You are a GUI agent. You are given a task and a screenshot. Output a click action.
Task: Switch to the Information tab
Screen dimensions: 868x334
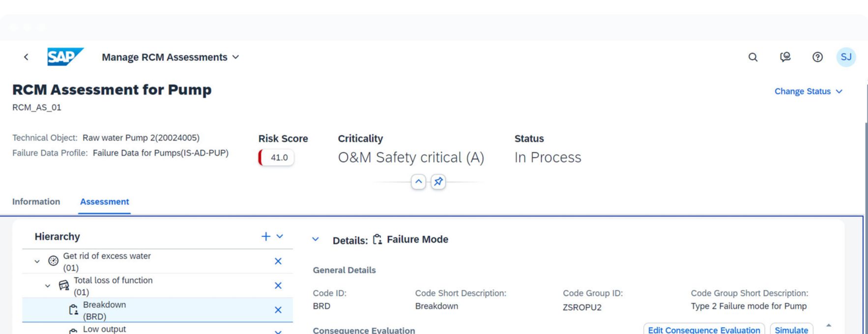pos(36,201)
